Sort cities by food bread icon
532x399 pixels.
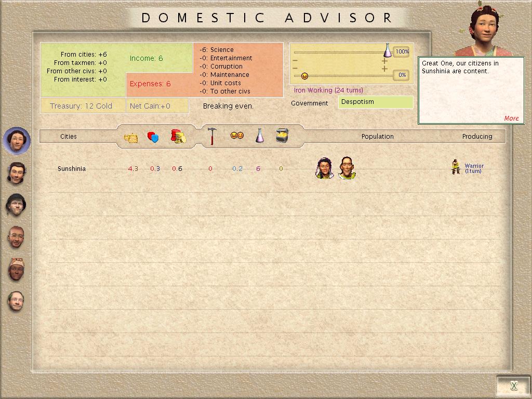131,138
